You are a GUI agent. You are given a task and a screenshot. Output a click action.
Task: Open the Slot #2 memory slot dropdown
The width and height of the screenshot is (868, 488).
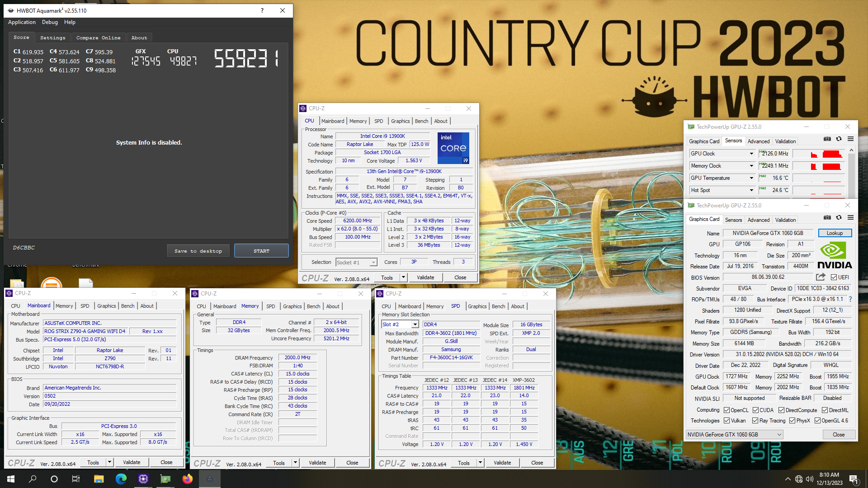coord(400,324)
